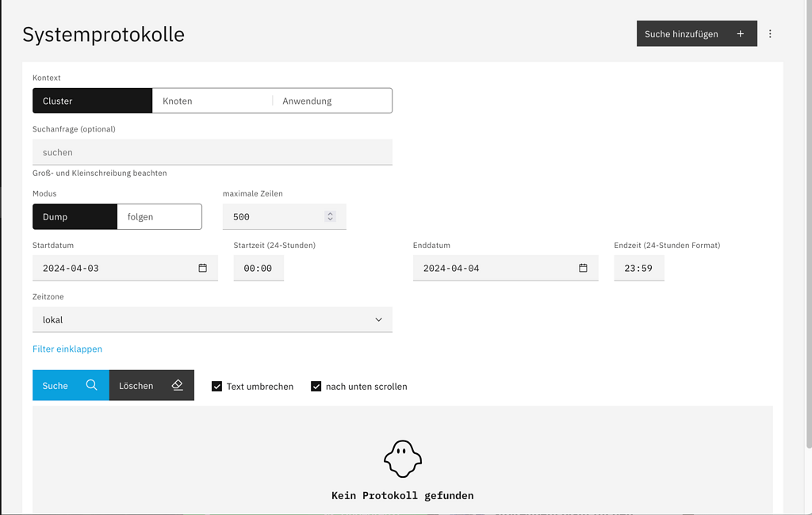812x515 pixels.
Task: Switch Modus to folgen
Action: tap(159, 217)
